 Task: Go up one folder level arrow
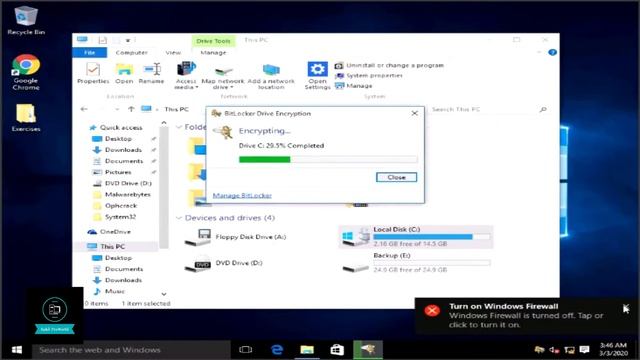pyautogui.click(x=131, y=109)
